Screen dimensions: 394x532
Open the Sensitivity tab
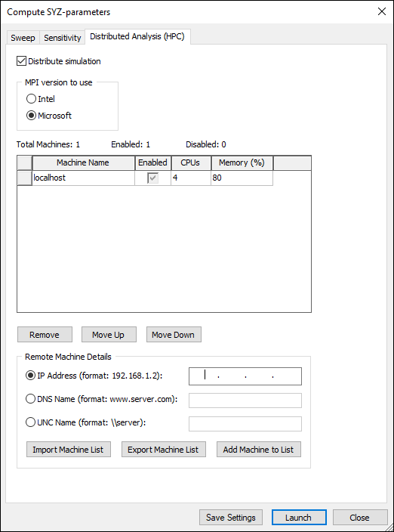click(x=63, y=37)
